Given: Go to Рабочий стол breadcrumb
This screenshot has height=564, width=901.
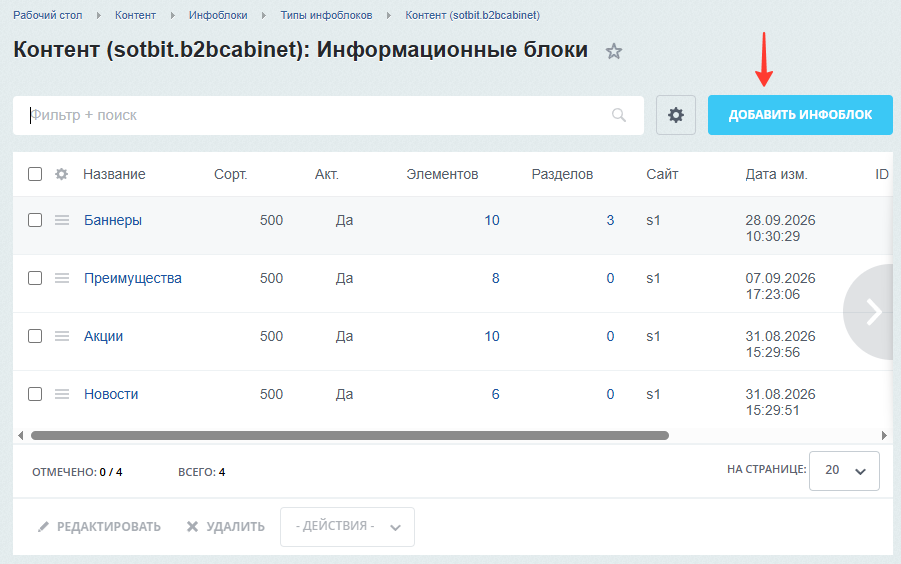Looking at the screenshot, I should coord(48,16).
